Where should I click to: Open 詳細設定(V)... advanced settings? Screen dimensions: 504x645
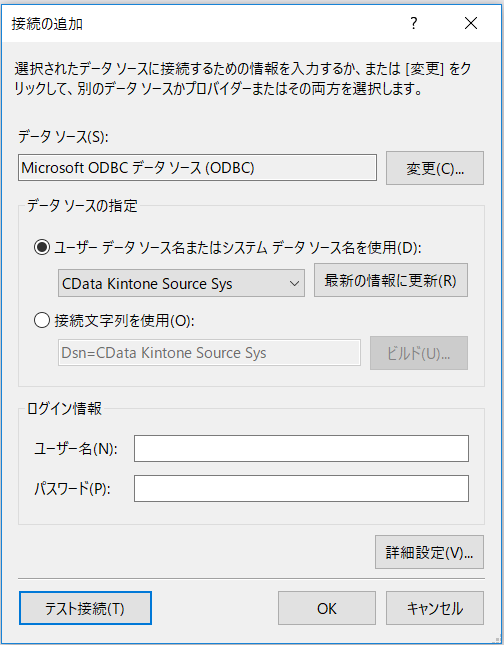[429, 552]
